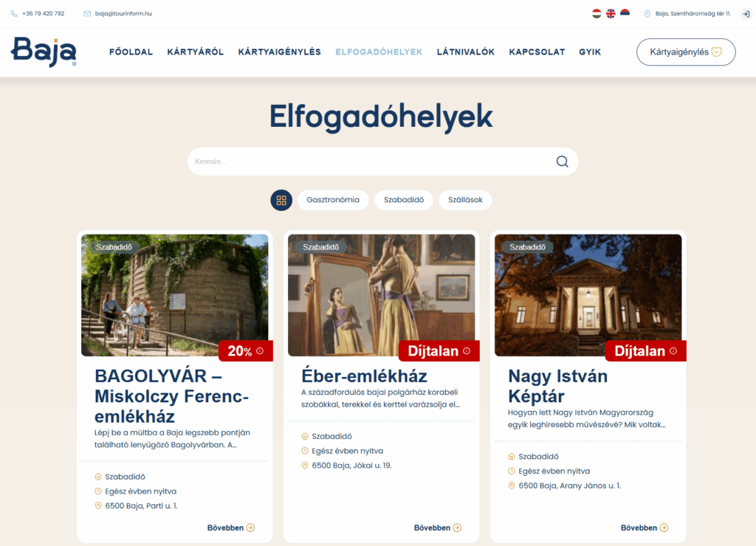Click the location pin beside the top address
The width and height of the screenshot is (756, 546).
click(x=647, y=13)
